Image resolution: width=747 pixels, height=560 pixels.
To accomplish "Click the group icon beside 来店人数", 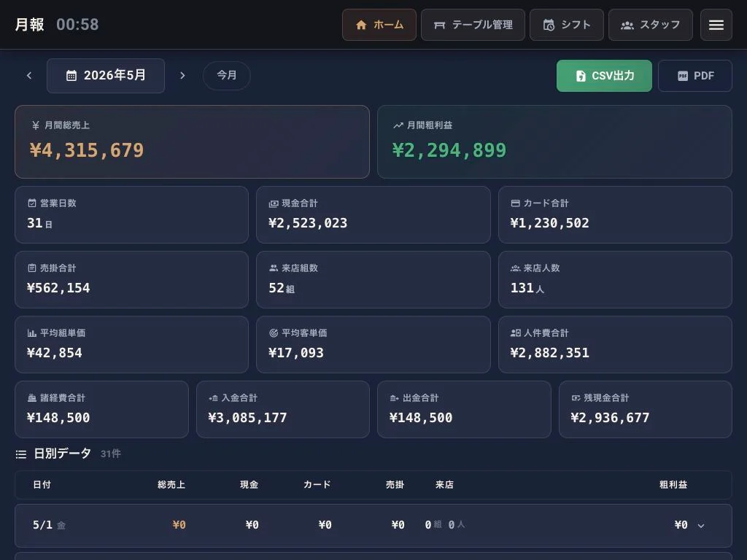I will 515,268.
